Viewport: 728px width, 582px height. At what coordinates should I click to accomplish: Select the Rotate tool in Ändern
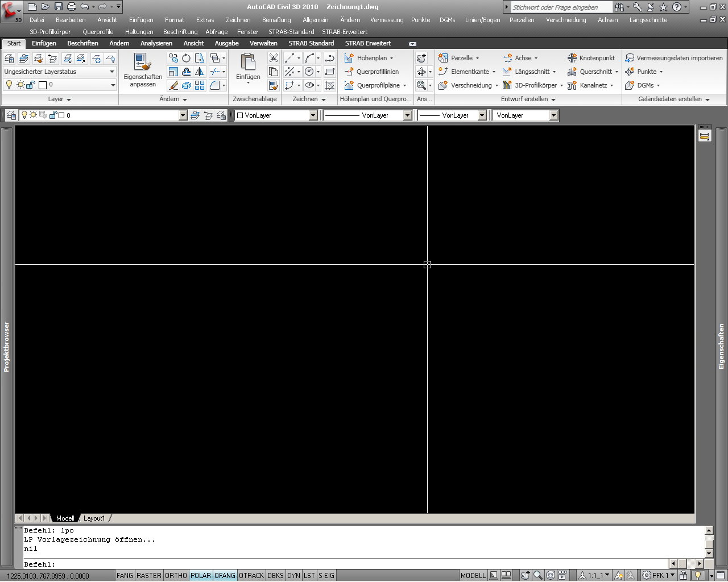coord(186,58)
